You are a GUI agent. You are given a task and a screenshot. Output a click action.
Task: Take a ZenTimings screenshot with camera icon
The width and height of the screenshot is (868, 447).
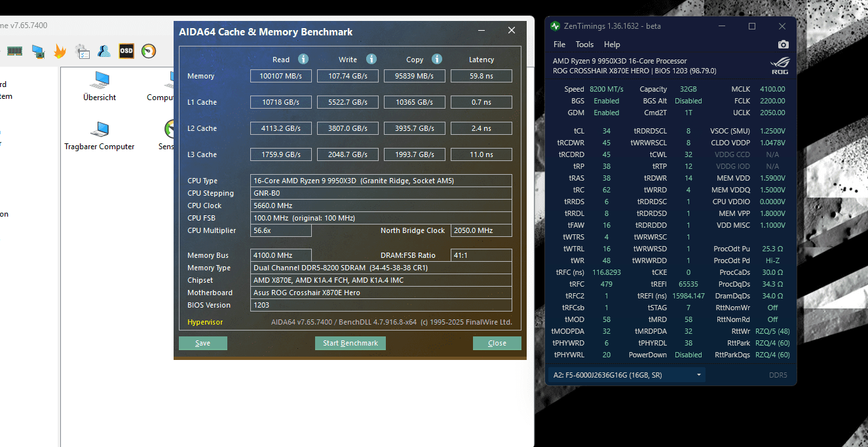(783, 45)
